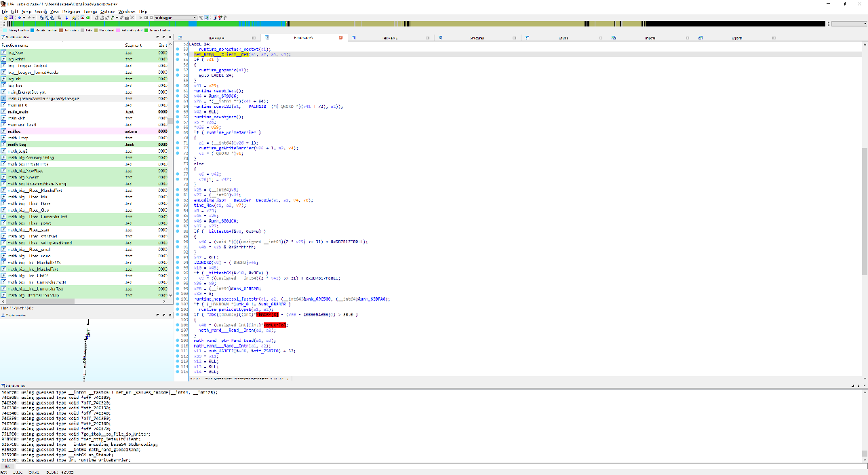
Task: Open the debugger selection dropdown
Action: tap(195, 18)
